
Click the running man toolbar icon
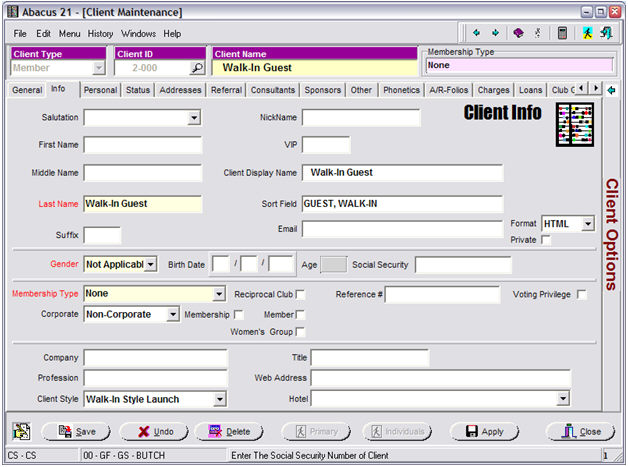[588, 33]
